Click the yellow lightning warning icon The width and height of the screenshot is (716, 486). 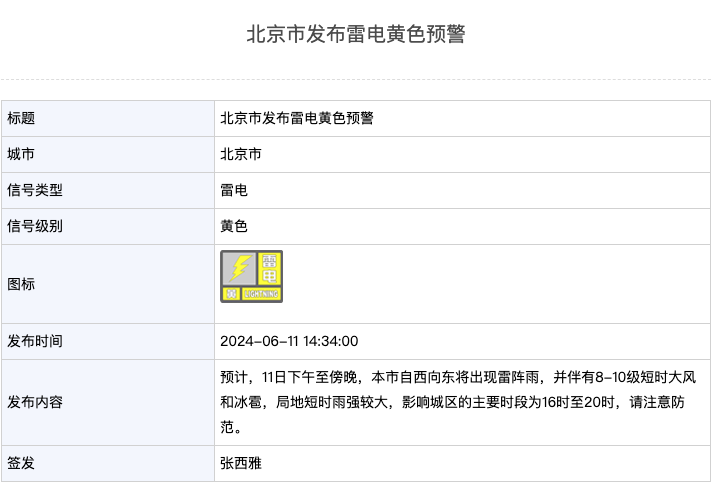[252, 277]
